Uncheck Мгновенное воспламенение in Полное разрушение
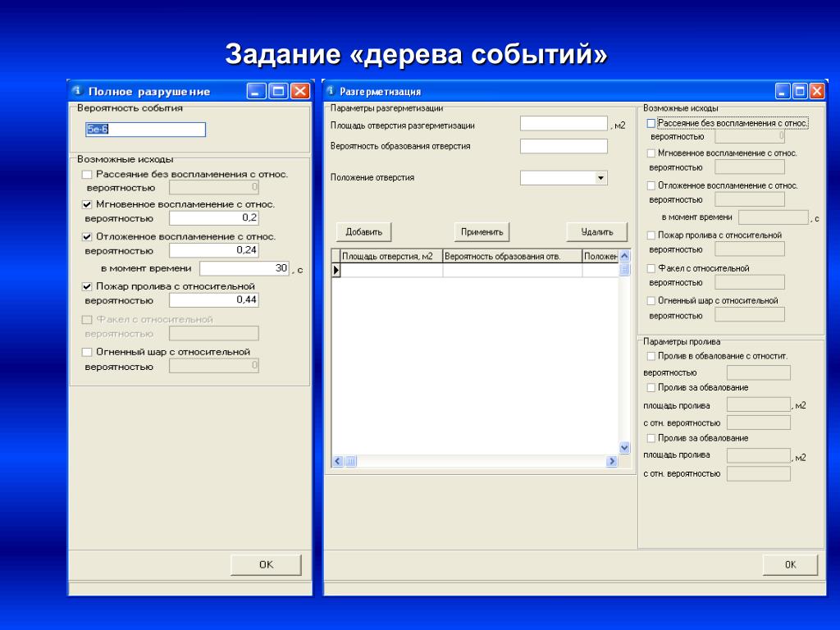This screenshot has width=840, height=630. coord(87,204)
